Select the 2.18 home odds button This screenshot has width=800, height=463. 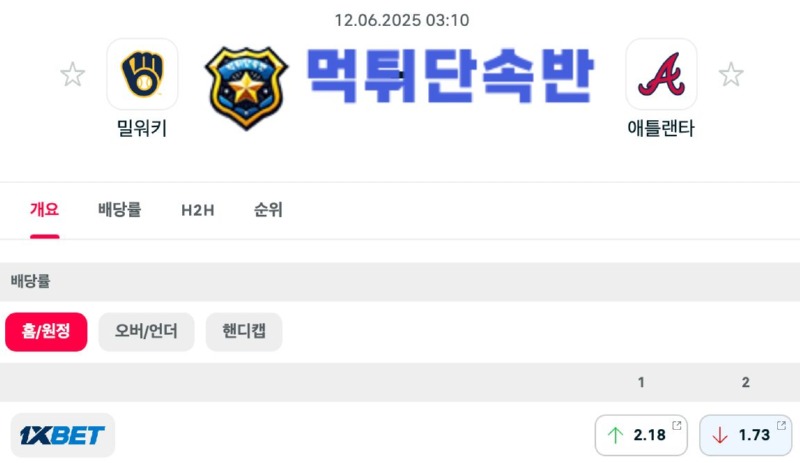[641, 435]
